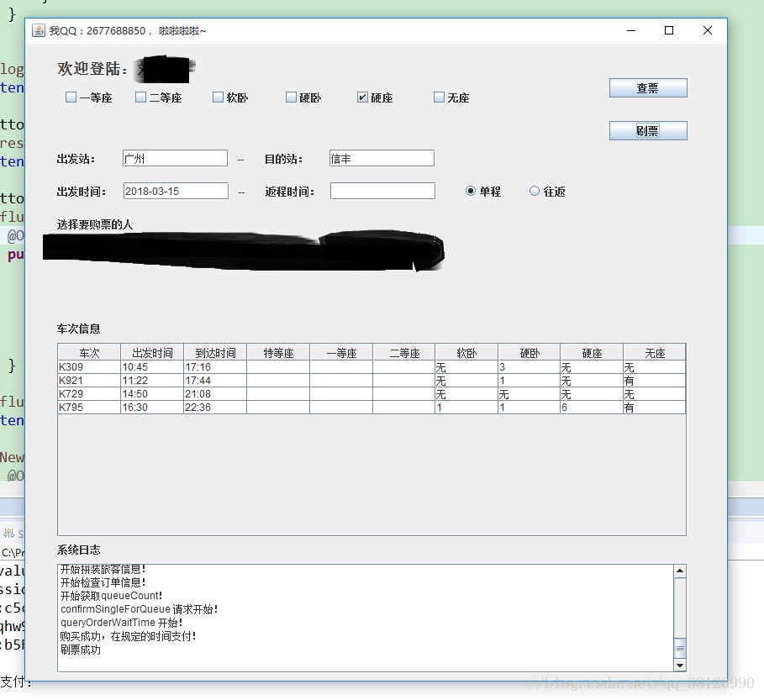Viewport: 764px width, 700px height.
Task: Click log line 开始获取queueCount!
Action: click(111, 596)
